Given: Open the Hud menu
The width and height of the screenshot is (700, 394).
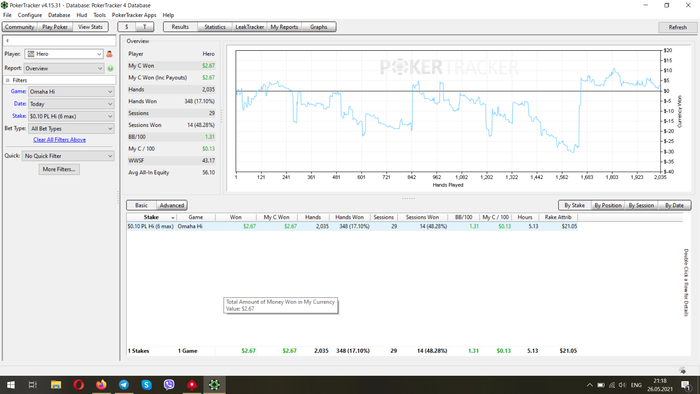Looking at the screenshot, I should [82, 15].
